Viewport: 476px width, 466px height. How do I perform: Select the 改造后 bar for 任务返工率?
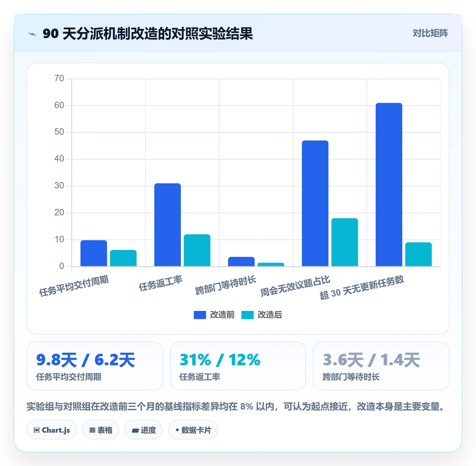point(197,250)
